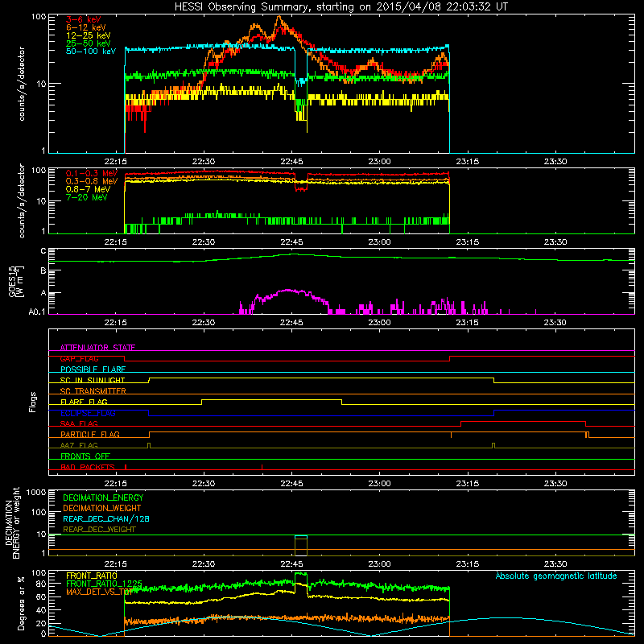Image resolution: width=644 pixels, height=644 pixels.
Task: Pick the ATTENUATOR_STATE flag label
Action: pyautogui.click(x=97, y=348)
